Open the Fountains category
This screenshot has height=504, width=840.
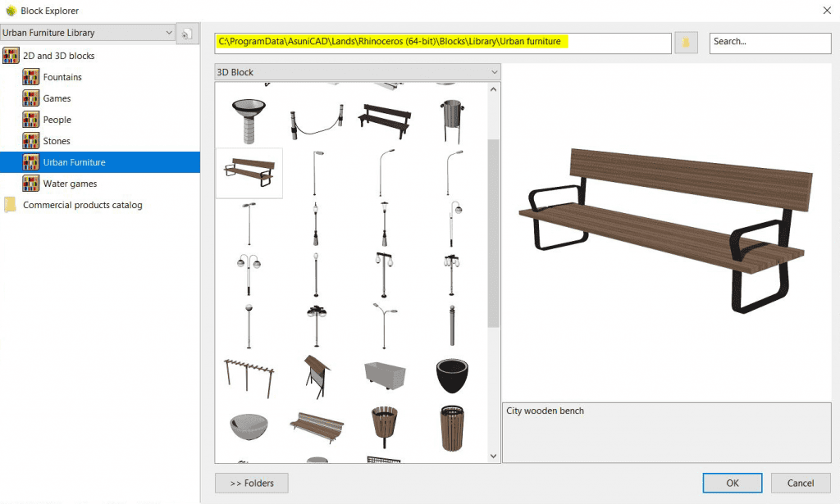[x=62, y=77]
